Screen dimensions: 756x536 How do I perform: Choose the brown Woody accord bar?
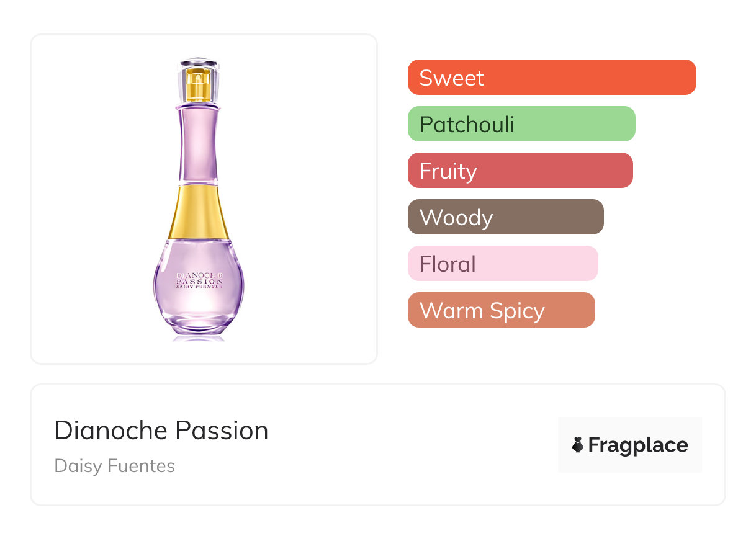(x=505, y=217)
